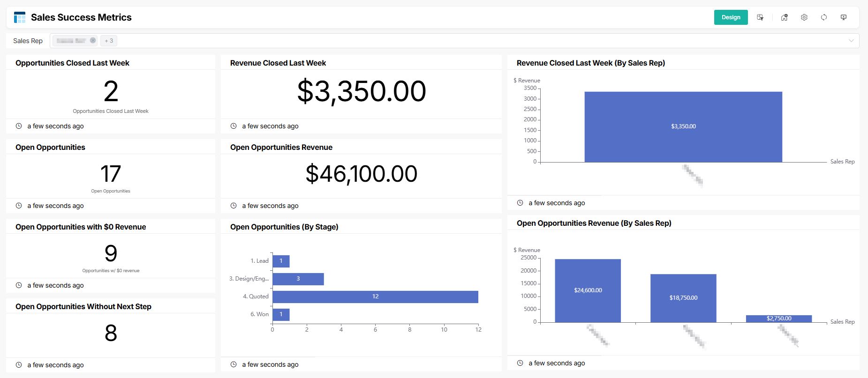Click the dashboard logo icon
The width and height of the screenshot is (868, 378).
[20, 17]
